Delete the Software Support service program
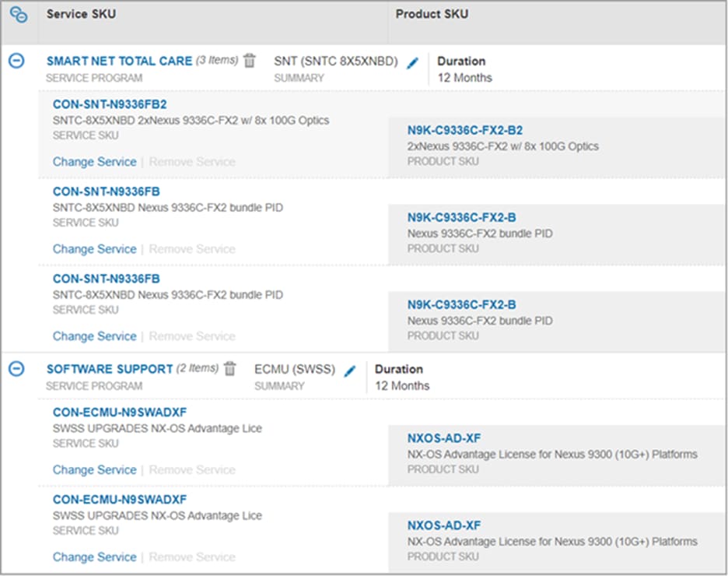This screenshot has height=576, width=728. click(x=230, y=368)
